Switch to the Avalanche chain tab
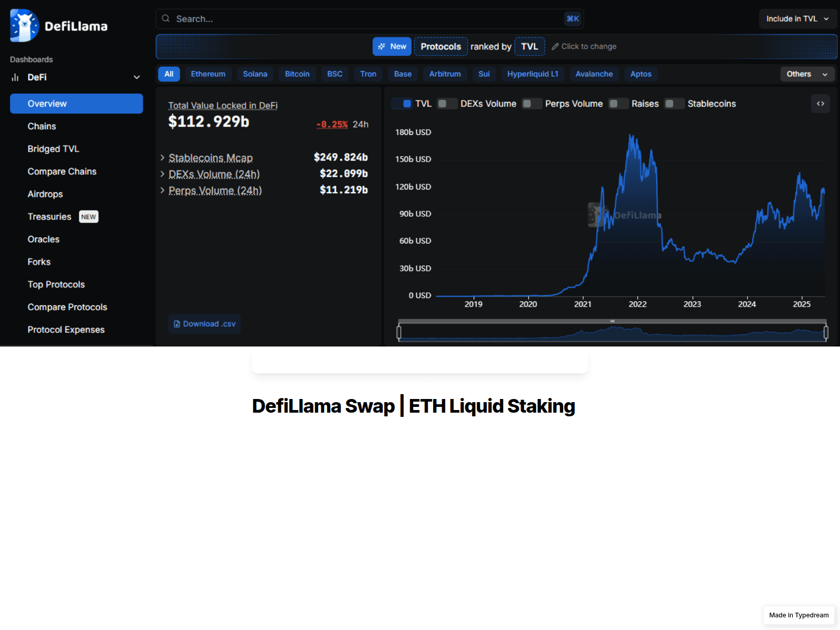 pos(594,74)
